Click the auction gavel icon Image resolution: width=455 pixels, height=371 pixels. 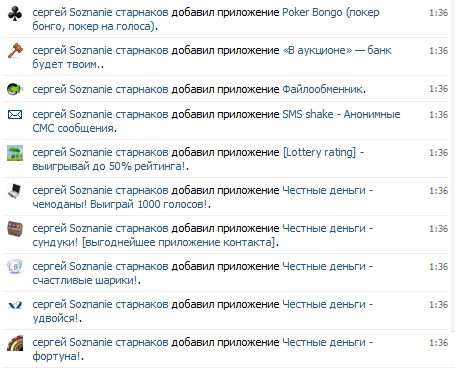click(15, 51)
